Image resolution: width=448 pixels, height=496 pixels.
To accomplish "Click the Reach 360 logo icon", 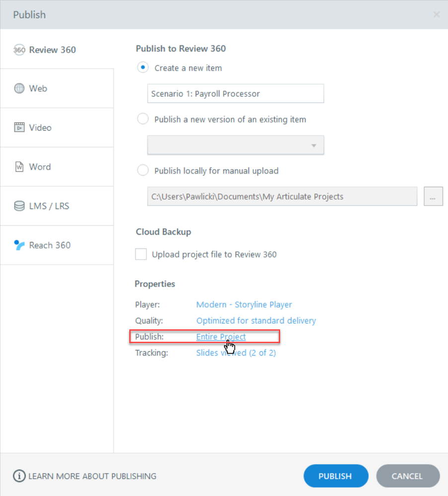I will point(19,245).
